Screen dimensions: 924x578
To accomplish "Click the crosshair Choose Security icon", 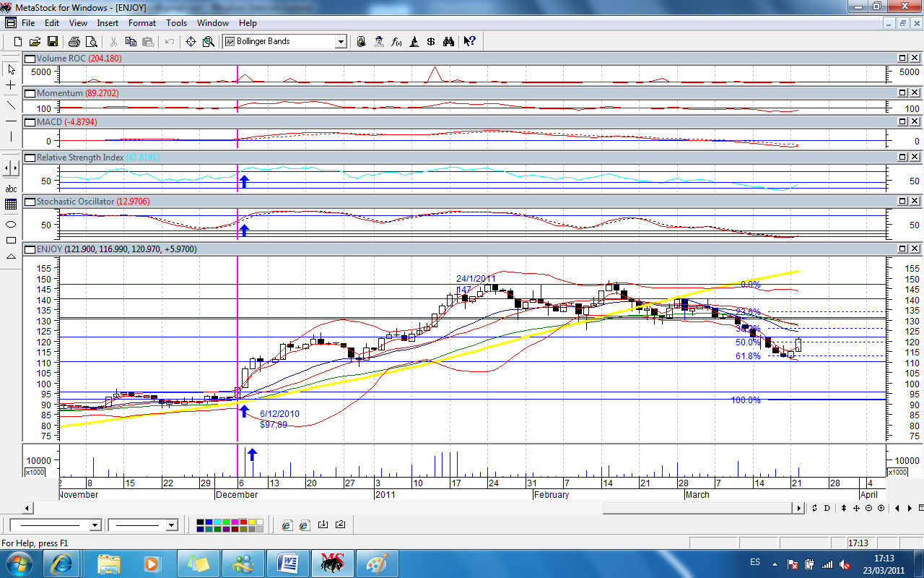I will click(x=191, y=41).
